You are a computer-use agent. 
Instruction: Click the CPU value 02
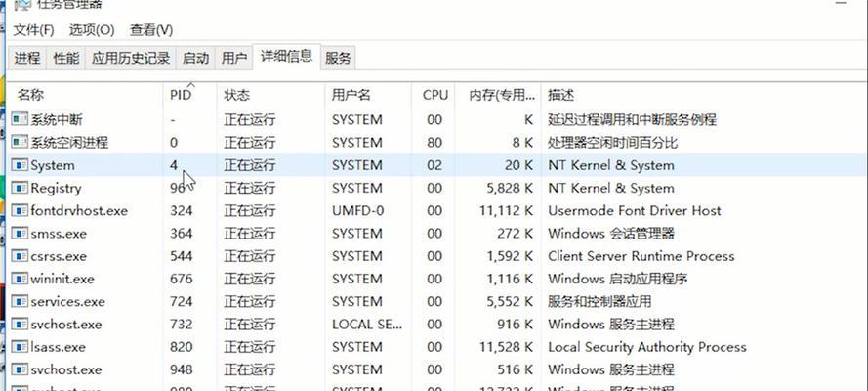pos(434,165)
